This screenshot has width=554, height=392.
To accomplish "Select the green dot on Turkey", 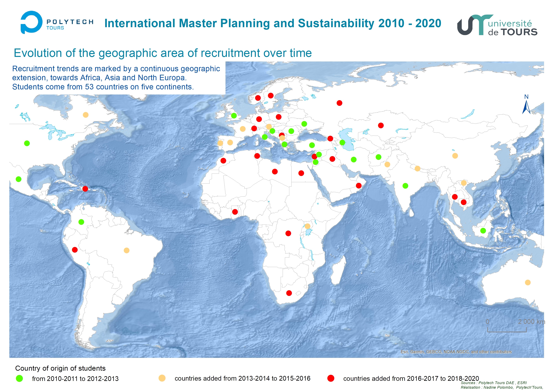I will coord(312,145).
